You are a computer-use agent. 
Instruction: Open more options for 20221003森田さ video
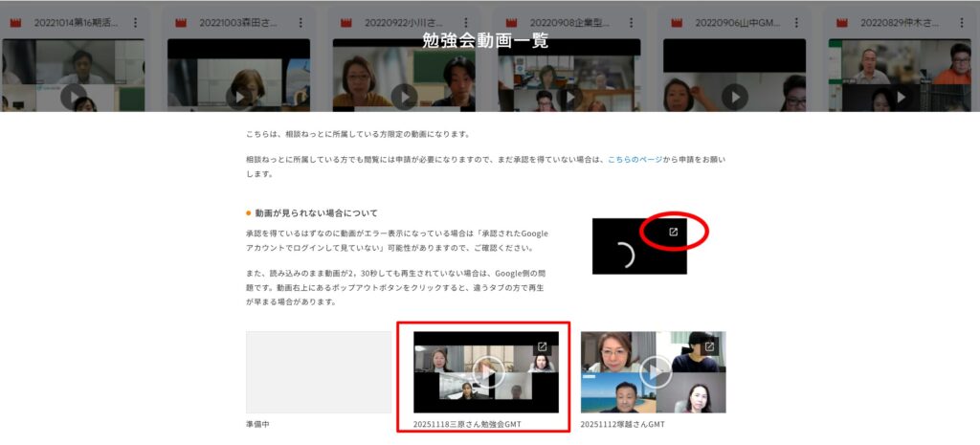[301, 22]
